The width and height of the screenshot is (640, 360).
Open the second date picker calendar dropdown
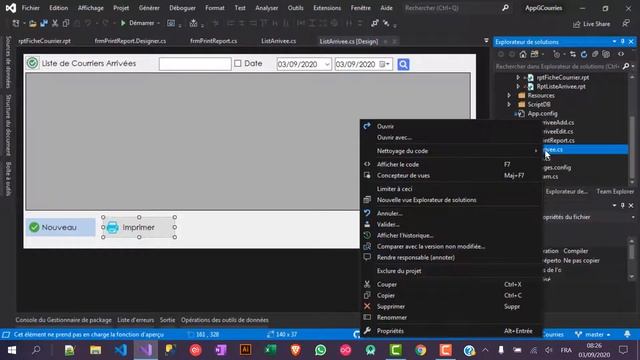click(x=384, y=64)
